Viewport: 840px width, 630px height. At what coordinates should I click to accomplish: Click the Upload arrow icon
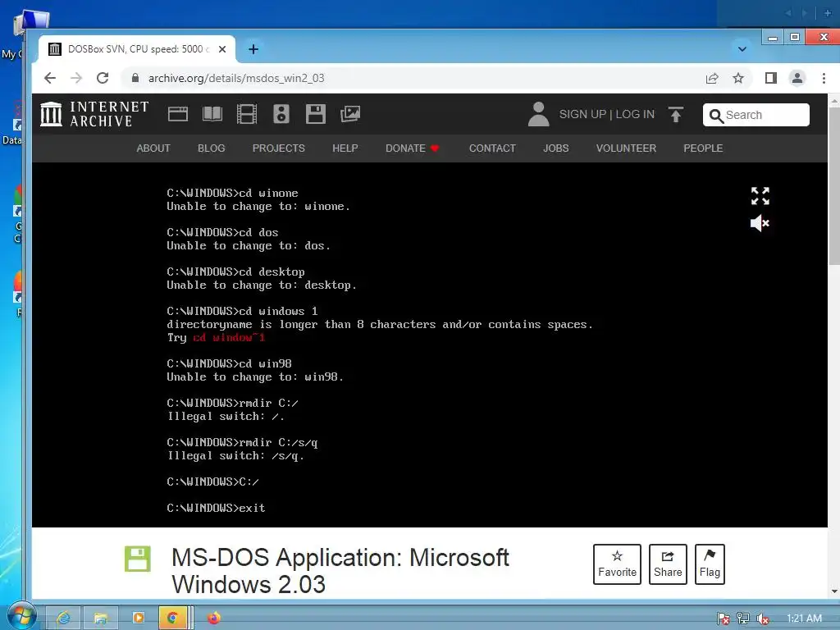coord(676,114)
